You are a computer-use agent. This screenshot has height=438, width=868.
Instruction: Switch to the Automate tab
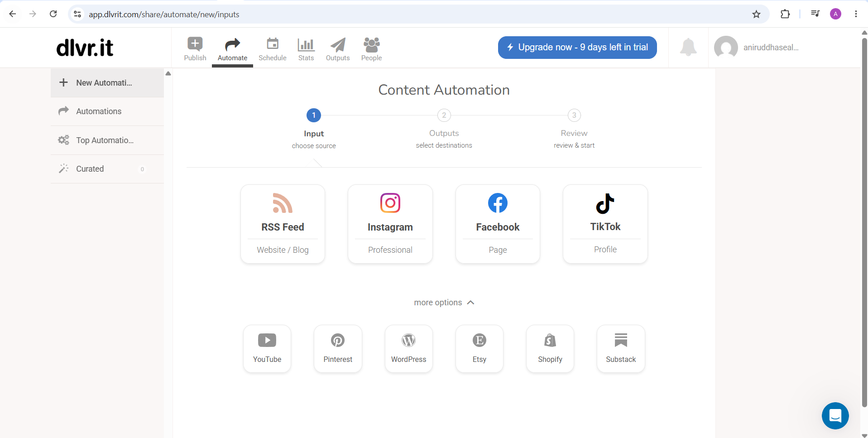click(232, 49)
